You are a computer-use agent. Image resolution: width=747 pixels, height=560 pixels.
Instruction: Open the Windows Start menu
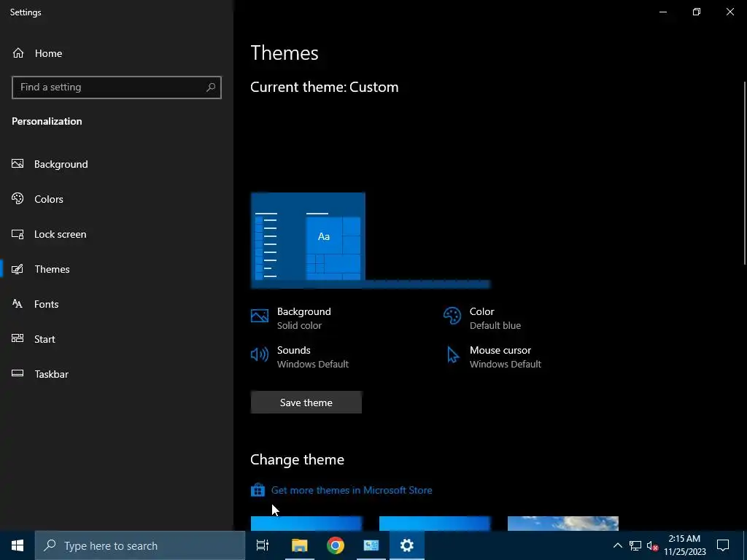(x=18, y=545)
